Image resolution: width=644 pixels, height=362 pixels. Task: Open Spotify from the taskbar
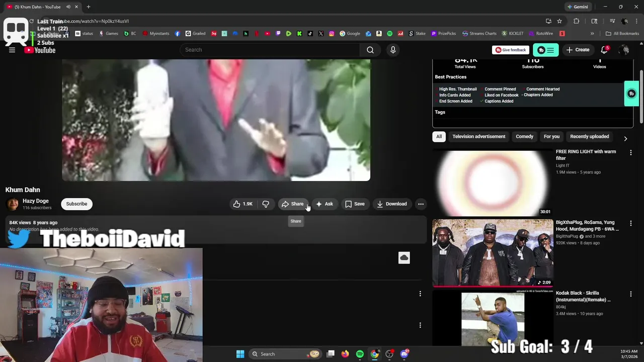click(360, 354)
